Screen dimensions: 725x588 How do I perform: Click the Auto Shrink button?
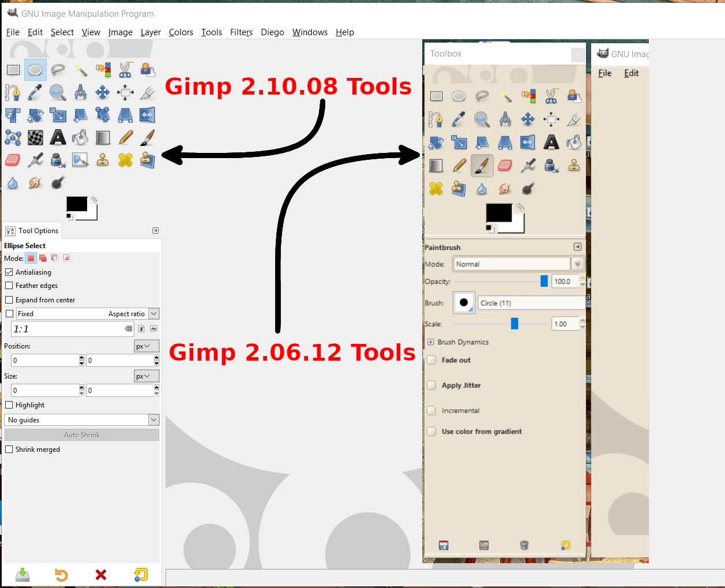tap(82, 435)
